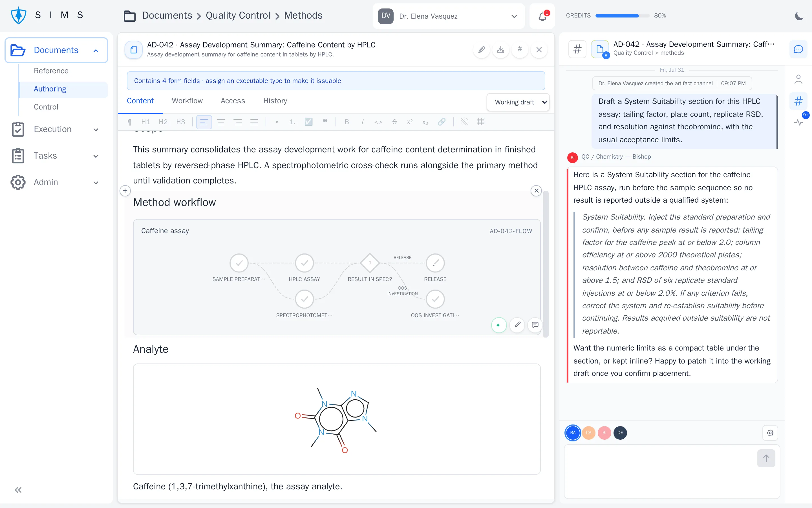812x508 pixels.
Task: Insert a bullet list
Action: click(277, 122)
